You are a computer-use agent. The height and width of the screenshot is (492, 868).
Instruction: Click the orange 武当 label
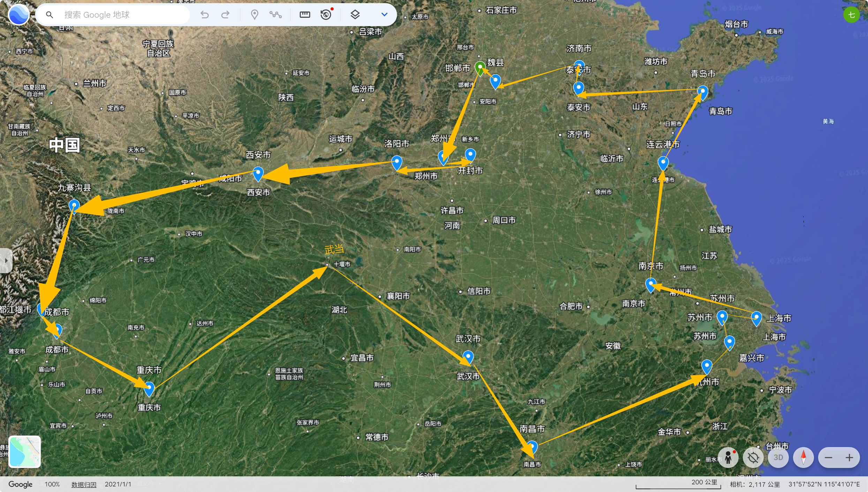pyautogui.click(x=334, y=249)
